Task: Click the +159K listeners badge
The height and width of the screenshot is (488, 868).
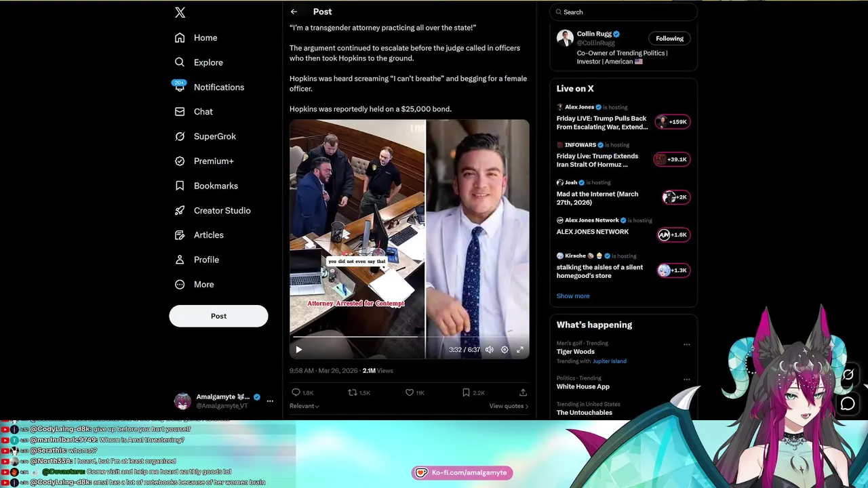Action: (x=673, y=122)
